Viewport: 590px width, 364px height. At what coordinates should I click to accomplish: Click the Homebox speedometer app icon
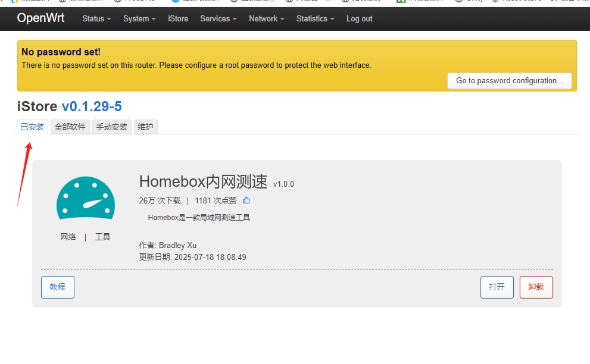click(85, 198)
